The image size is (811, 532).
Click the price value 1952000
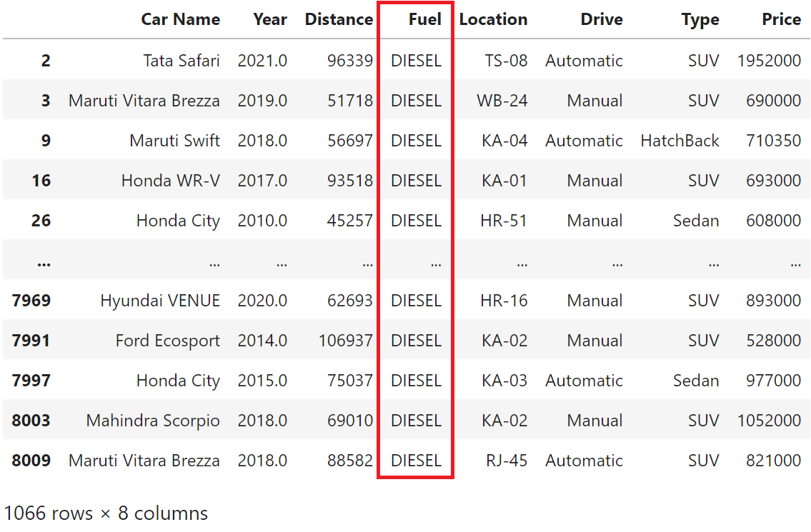[x=769, y=61]
